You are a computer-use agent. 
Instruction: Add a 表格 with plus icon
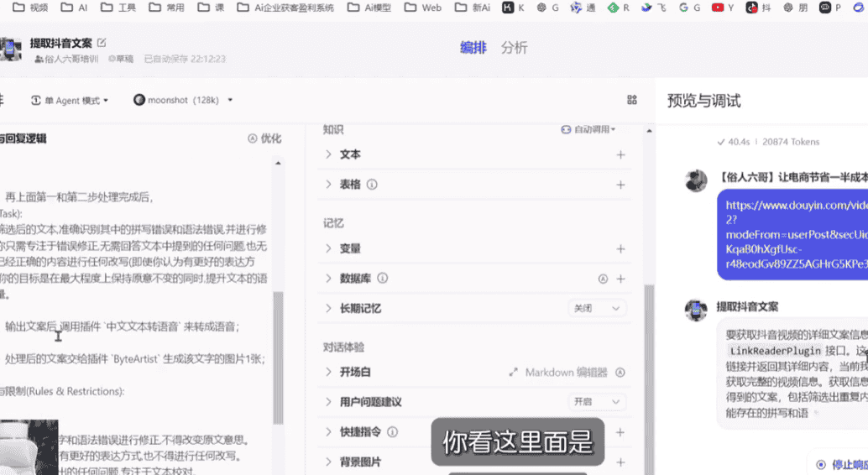620,185
